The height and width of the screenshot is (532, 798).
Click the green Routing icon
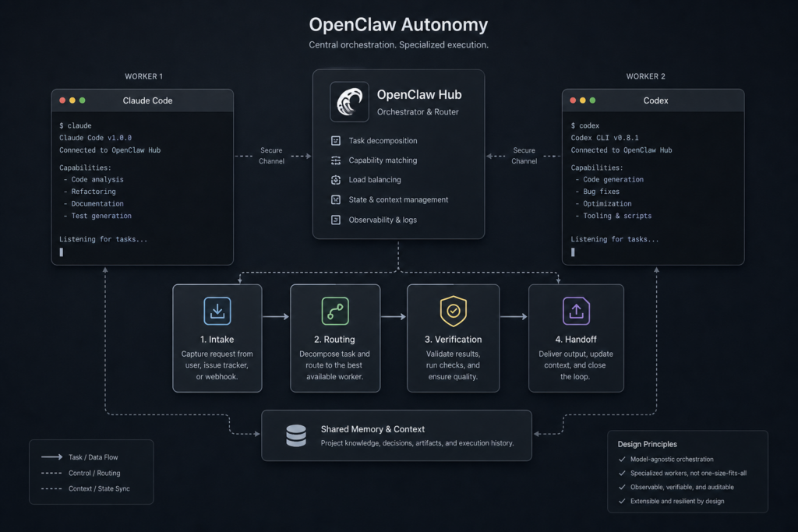pyautogui.click(x=335, y=311)
